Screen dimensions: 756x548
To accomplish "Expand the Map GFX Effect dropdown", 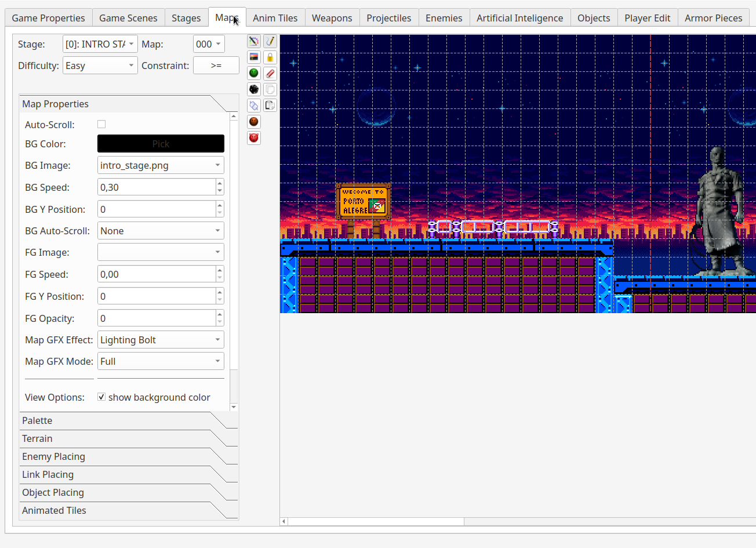I will click(161, 340).
